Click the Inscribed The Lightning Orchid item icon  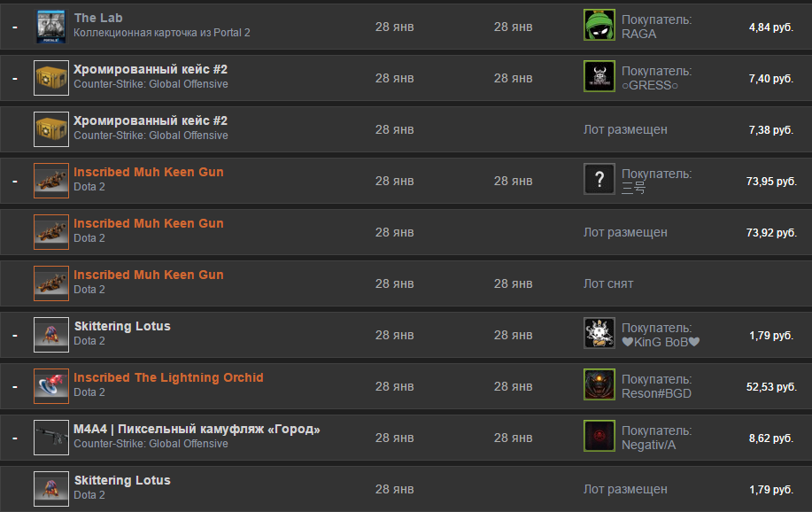coord(51,386)
